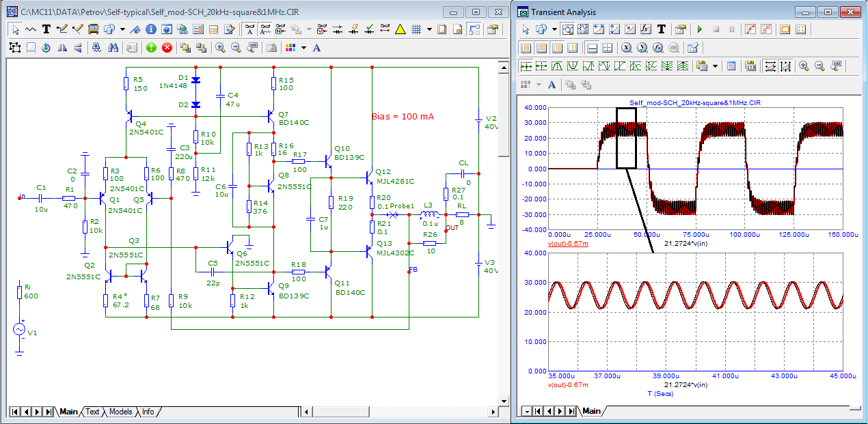Click the schematic horizontal scrollbar right arrow
Viewport: 868px width, 424px height.
point(491,412)
